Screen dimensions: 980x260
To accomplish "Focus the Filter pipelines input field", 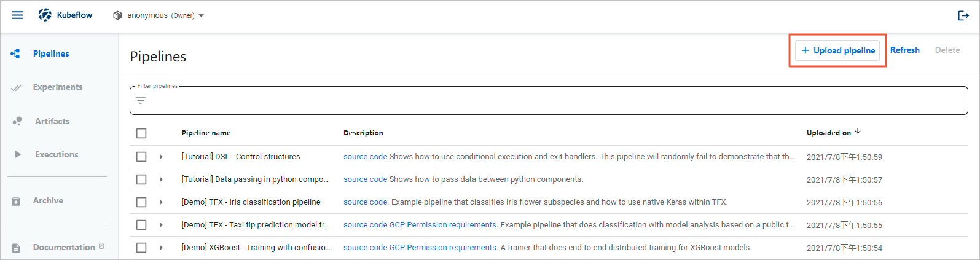I will [553, 101].
